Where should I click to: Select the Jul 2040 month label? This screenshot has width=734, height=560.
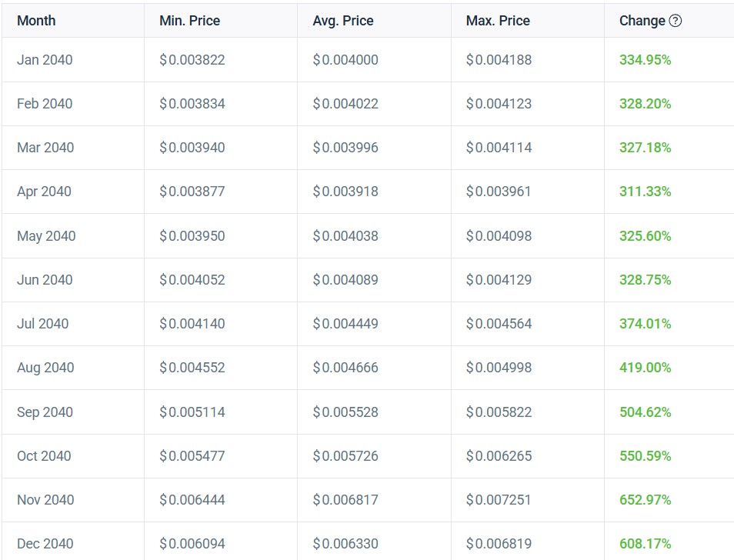click(x=39, y=323)
